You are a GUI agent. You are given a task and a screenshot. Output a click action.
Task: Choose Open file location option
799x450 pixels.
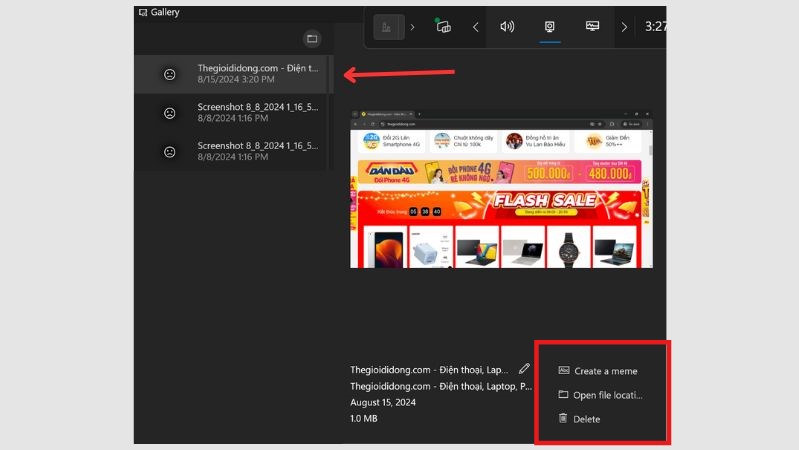click(600, 395)
